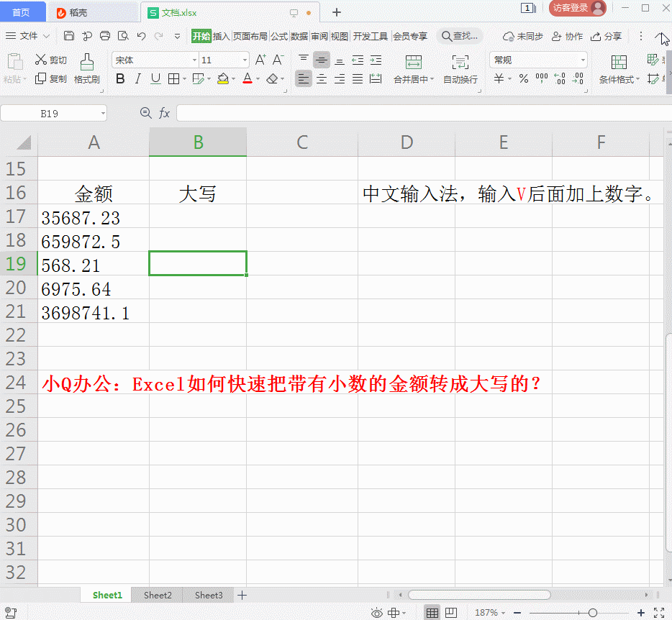Click the Copy (复制) button

[51, 79]
